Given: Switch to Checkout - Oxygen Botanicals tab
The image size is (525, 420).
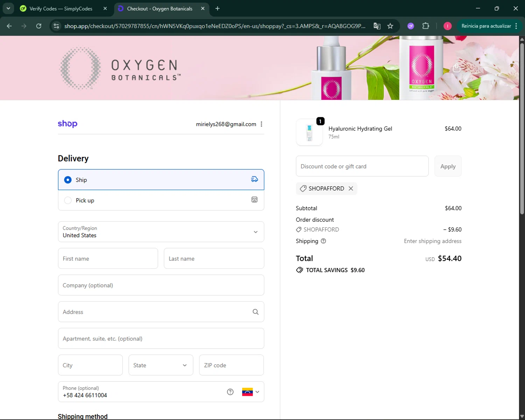Looking at the screenshot, I should point(159,8).
